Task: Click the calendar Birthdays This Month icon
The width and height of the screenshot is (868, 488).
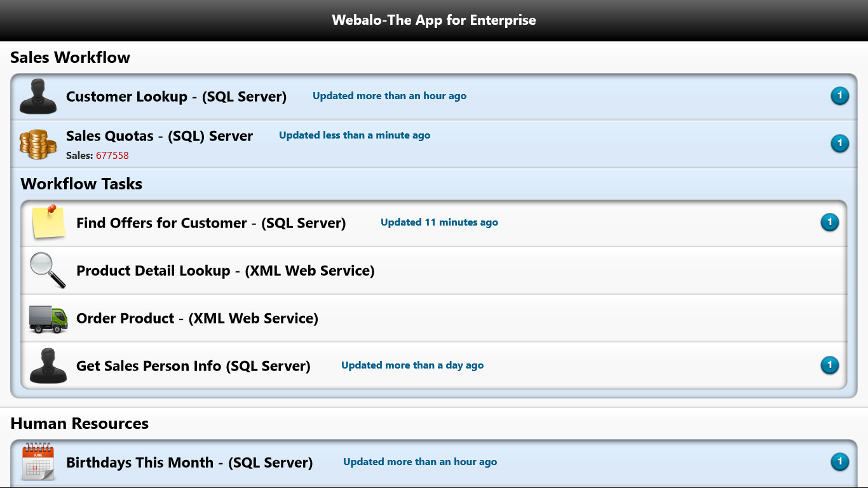Action: coord(38,461)
